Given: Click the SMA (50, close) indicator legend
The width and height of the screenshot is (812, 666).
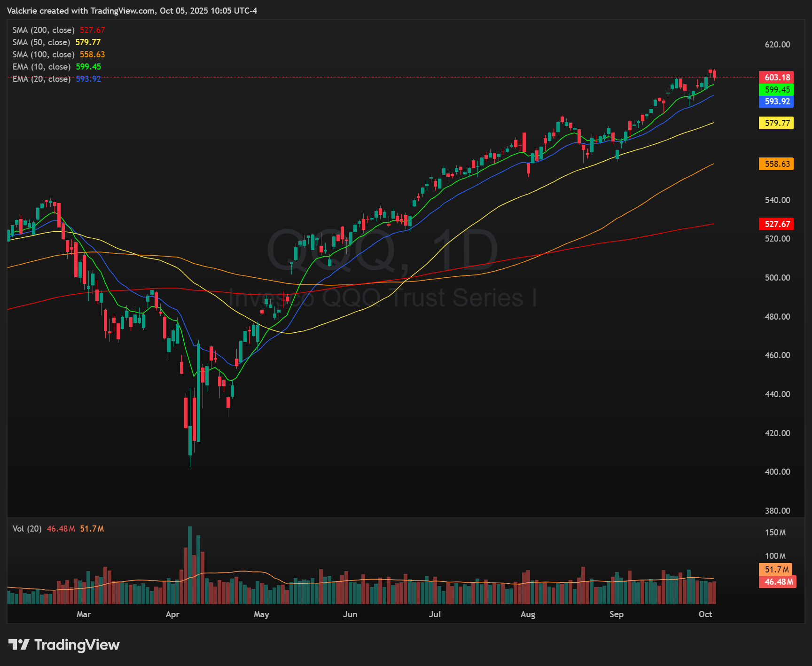Looking at the screenshot, I should (x=56, y=42).
